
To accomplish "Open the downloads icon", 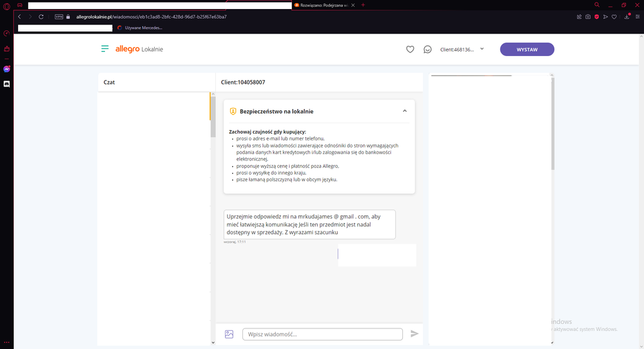I will tap(627, 17).
